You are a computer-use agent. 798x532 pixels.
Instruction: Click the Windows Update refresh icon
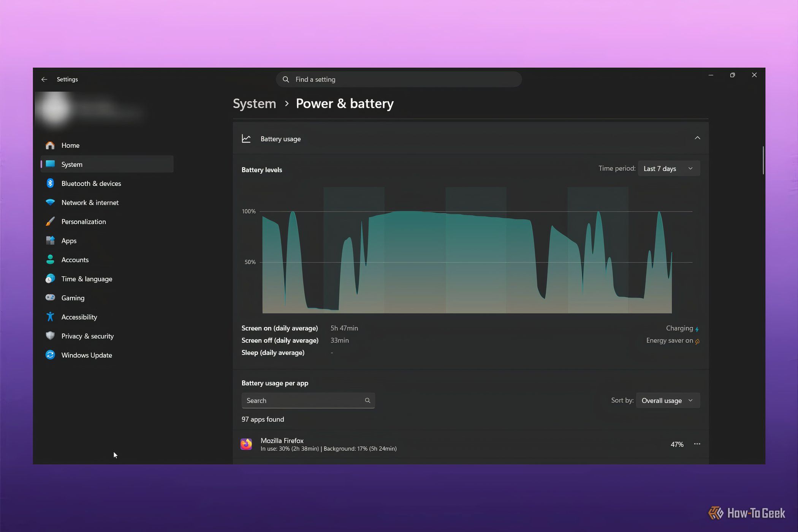tap(50, 355)
